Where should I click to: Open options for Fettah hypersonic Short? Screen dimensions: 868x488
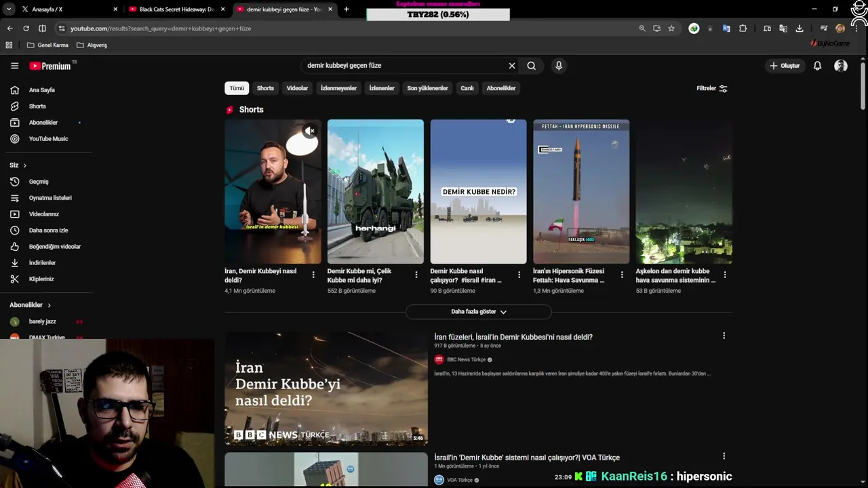622,274
